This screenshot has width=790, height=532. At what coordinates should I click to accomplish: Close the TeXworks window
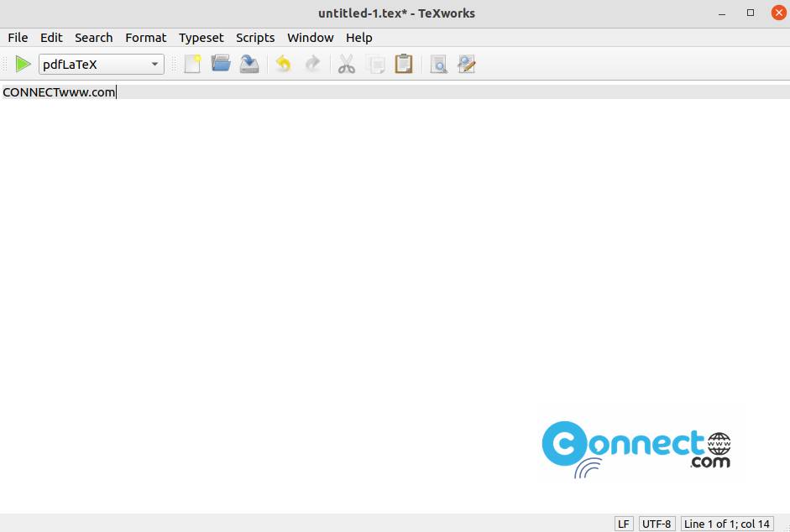(778, 13)
